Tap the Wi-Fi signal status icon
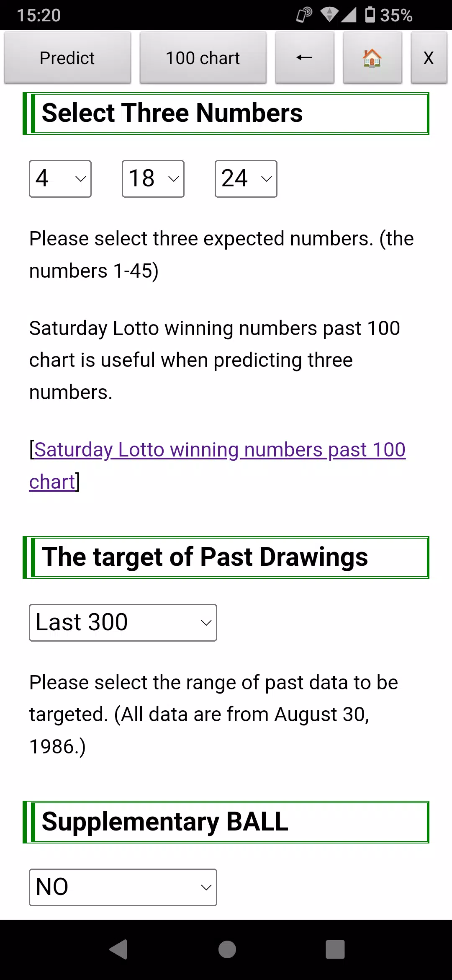The image size is (452, 980). [x=329, y=15]
